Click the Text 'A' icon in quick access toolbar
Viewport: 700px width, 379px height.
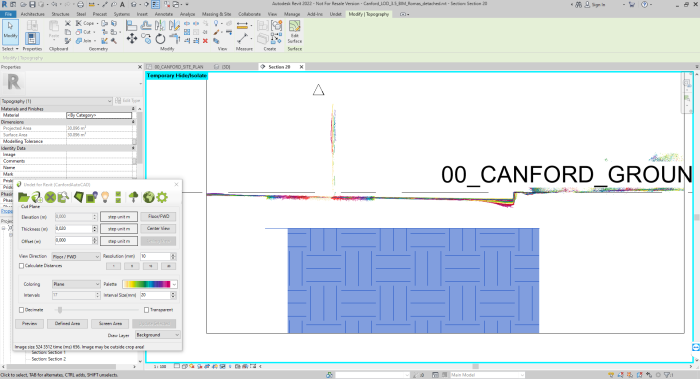tap(122, 4)
